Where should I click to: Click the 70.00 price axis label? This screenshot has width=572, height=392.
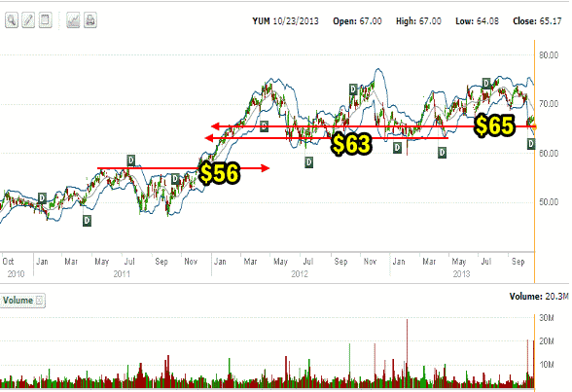click(549, 104)
